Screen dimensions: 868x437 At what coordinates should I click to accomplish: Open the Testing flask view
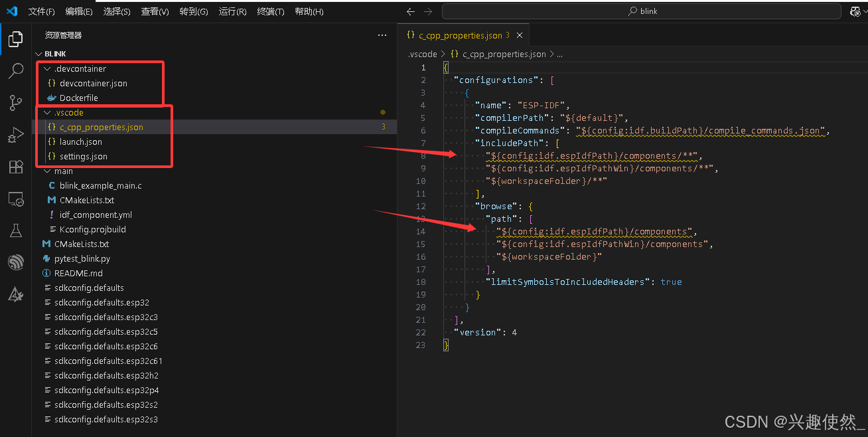click(x=16, y=230)
